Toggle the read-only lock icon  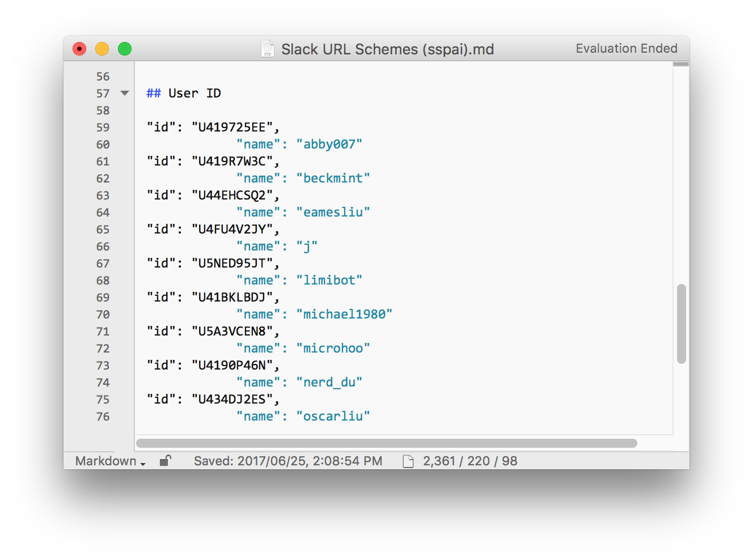coord(165,461)
